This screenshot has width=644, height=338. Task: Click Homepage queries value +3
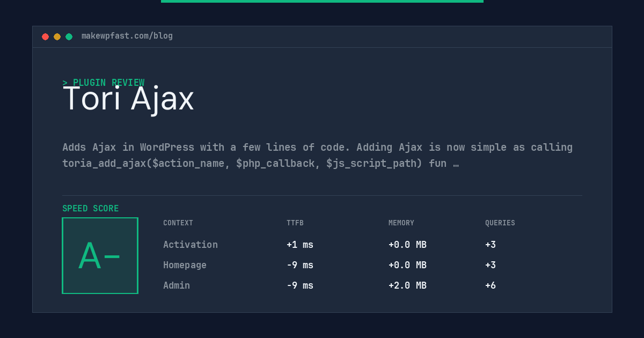pyautogui.click(x=491, y=265)
